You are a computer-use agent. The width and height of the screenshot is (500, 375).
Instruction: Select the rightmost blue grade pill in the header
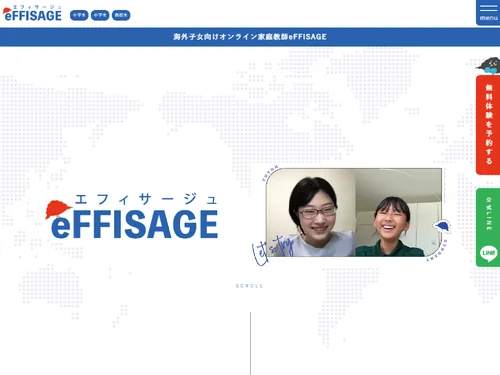point(121,15)
